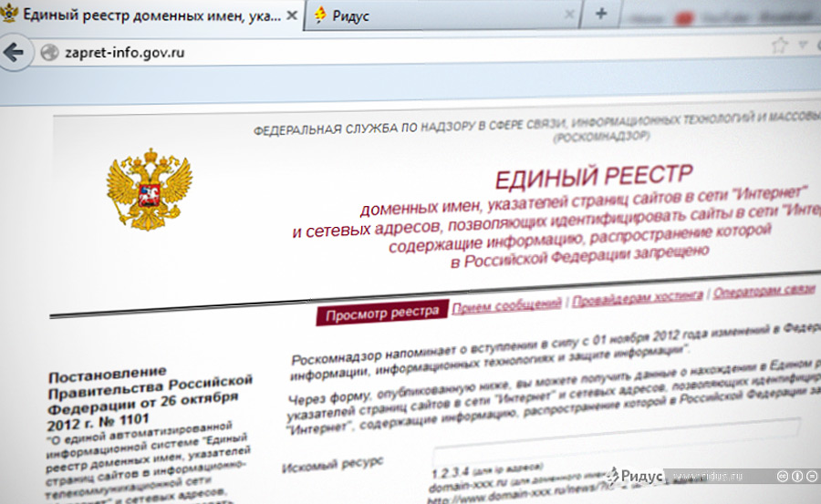Viewport: 821px width, 504px height.
Task: Click the zapret-info.gov.ru address bar
Action: coord(398,52)
